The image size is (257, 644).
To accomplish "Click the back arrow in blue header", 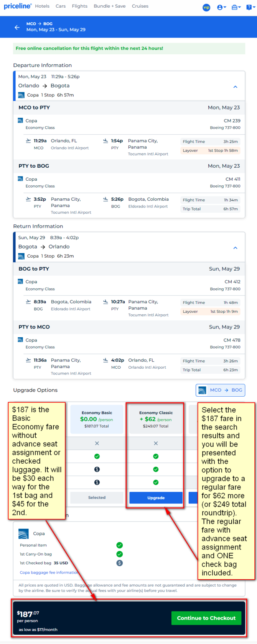I will click(17, 27).
